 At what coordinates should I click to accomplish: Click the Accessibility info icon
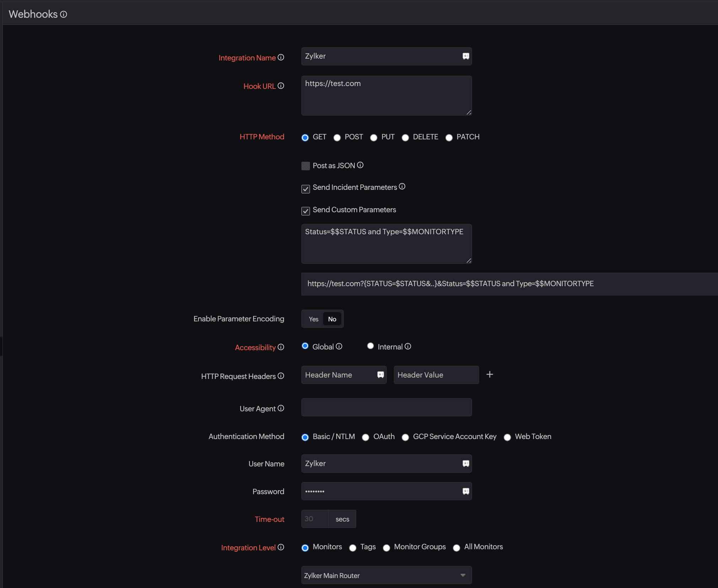(281, 347)
